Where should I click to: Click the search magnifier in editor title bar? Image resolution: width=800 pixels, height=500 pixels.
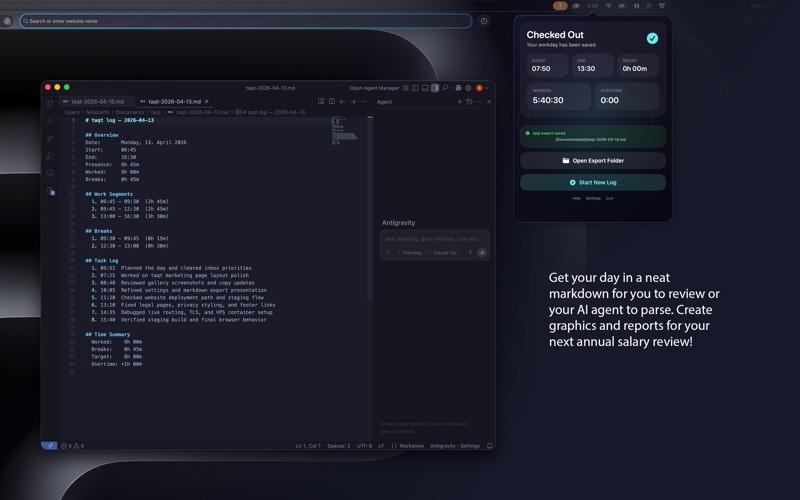tap(445, 88)
